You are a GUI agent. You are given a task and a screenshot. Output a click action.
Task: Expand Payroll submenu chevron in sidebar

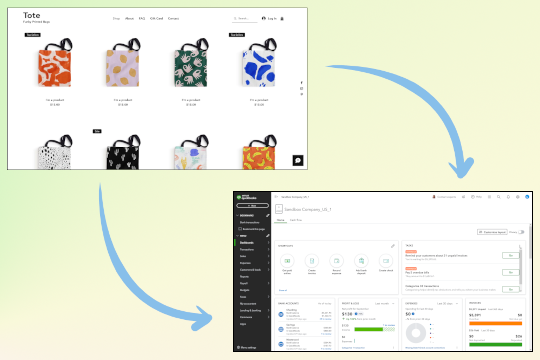click(268, 284)
